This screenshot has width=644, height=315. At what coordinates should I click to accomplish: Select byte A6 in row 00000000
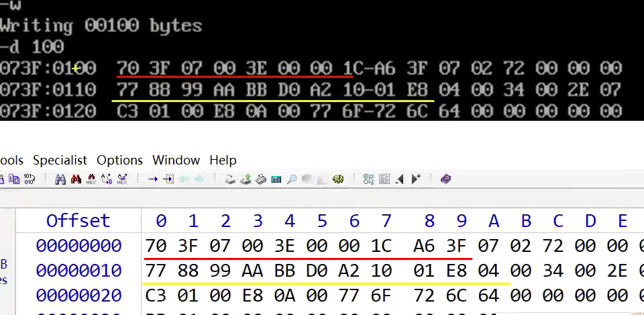pos(424,246)
